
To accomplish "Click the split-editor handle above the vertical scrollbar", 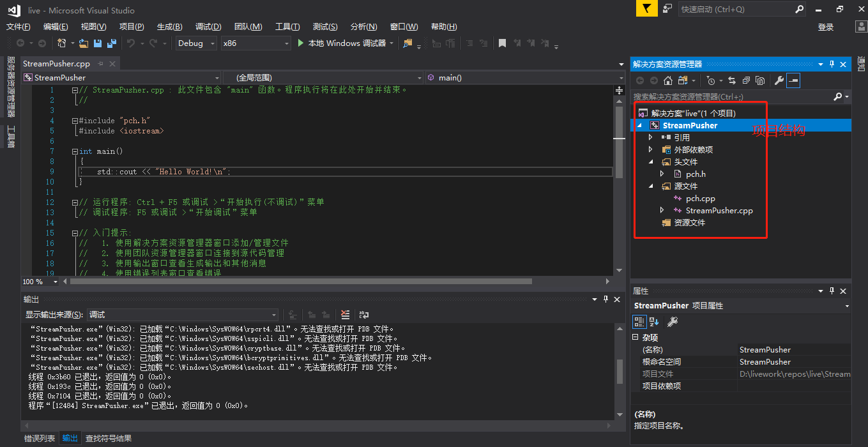I will point(619,91).
